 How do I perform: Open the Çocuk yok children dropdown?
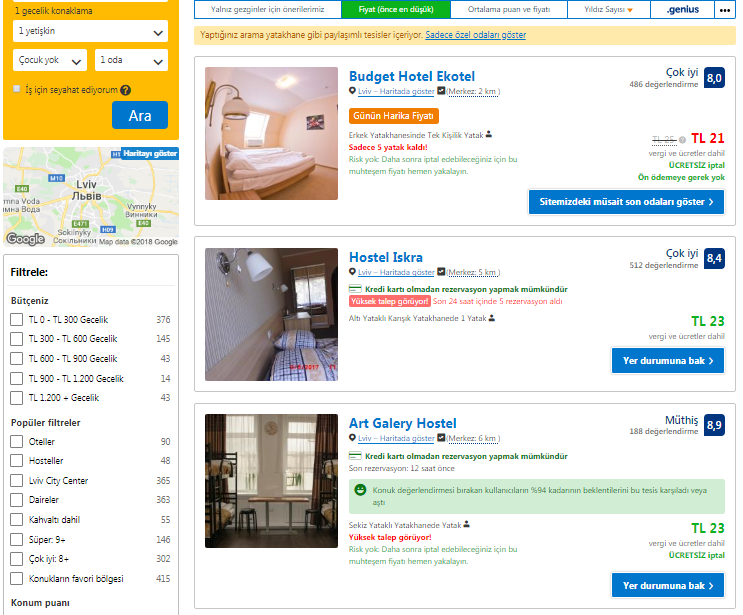click(50, 60)
